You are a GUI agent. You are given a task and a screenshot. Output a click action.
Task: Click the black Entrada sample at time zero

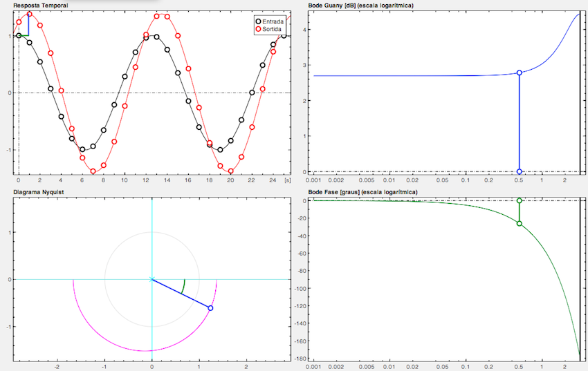click(x=19, y=35)
